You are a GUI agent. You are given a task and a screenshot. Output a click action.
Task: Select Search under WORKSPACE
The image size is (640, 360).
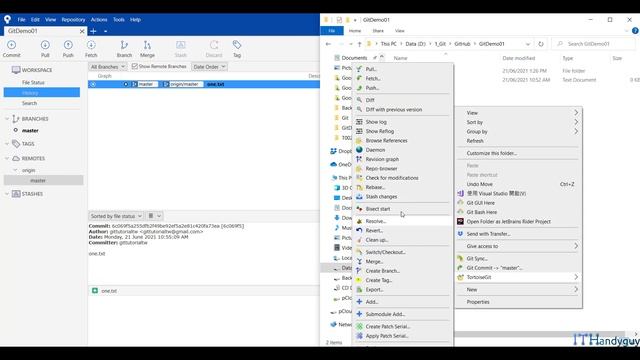point(29,103)
